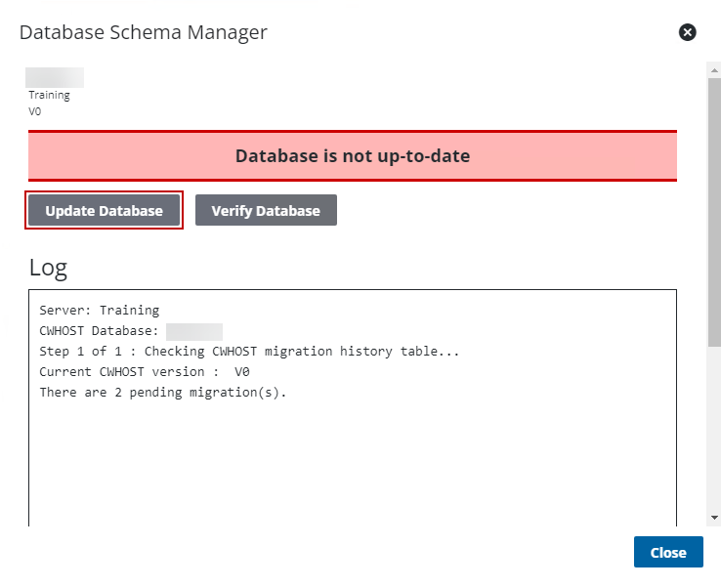Click the V0 version label at top
This screenshot has height=588, width=721.
click(36, 110)
